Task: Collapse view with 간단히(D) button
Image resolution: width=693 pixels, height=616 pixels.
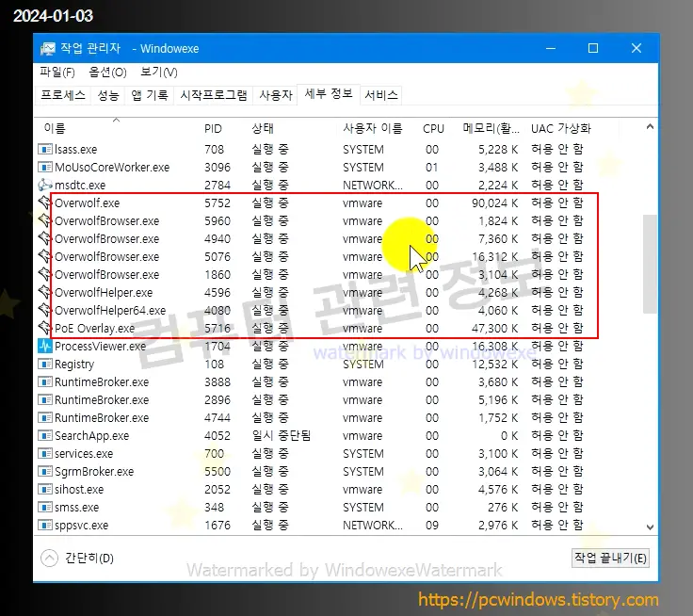Action: pyautogui.click(x=78, y=558)
